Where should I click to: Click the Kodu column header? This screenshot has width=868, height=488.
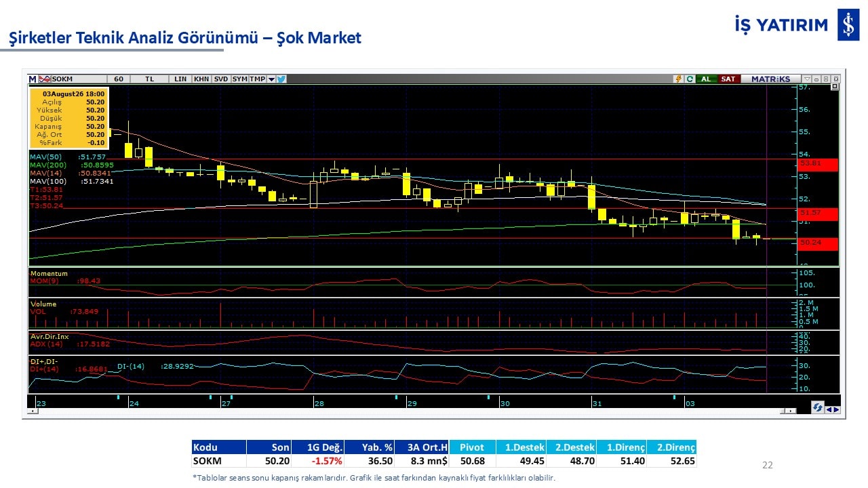tap(218, 447)
